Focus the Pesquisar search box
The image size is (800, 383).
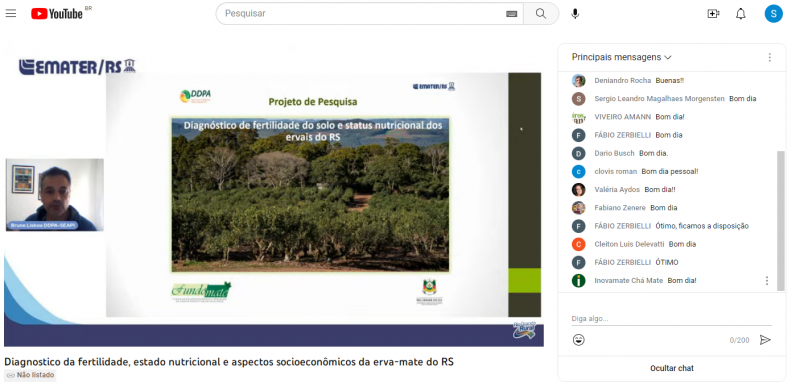(x=361, y=14)
